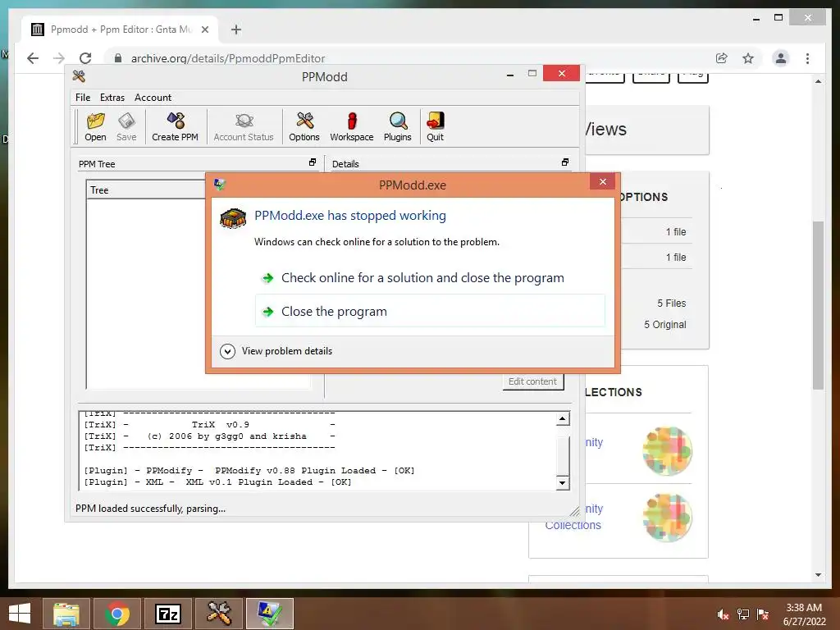Select the error report taskbar icon
840x630 pixels.
click(269, 614)
